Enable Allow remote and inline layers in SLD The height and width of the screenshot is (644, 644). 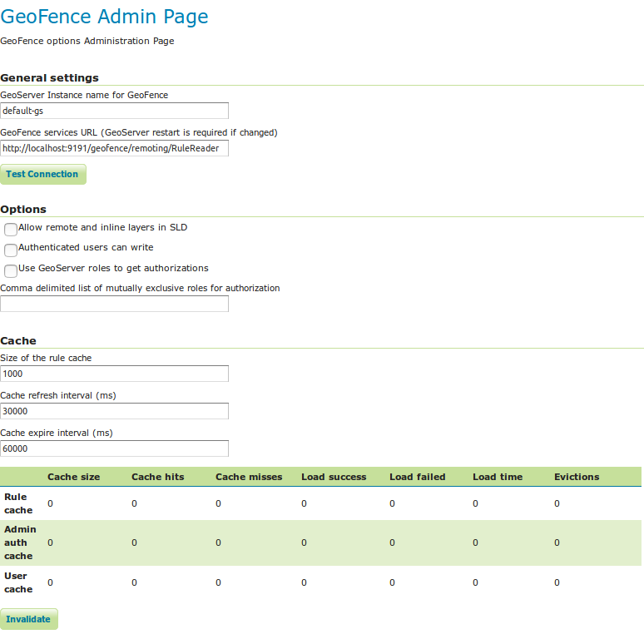pos(11,230)
